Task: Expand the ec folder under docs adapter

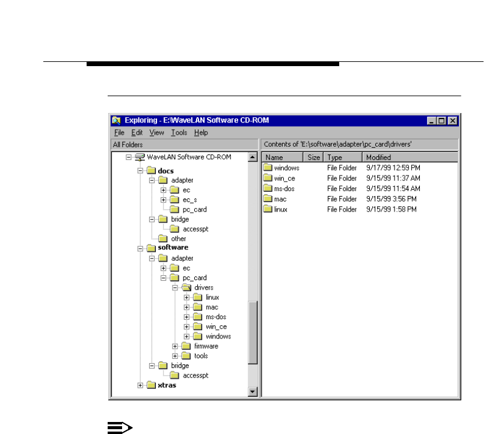Action: tap(163, 190)
